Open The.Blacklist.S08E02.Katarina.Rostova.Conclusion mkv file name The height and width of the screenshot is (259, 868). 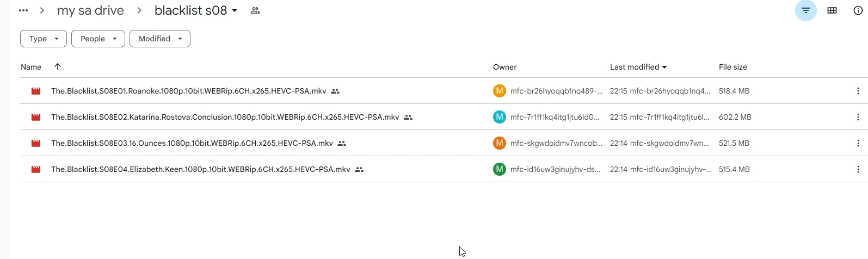[x=225, y=117]
